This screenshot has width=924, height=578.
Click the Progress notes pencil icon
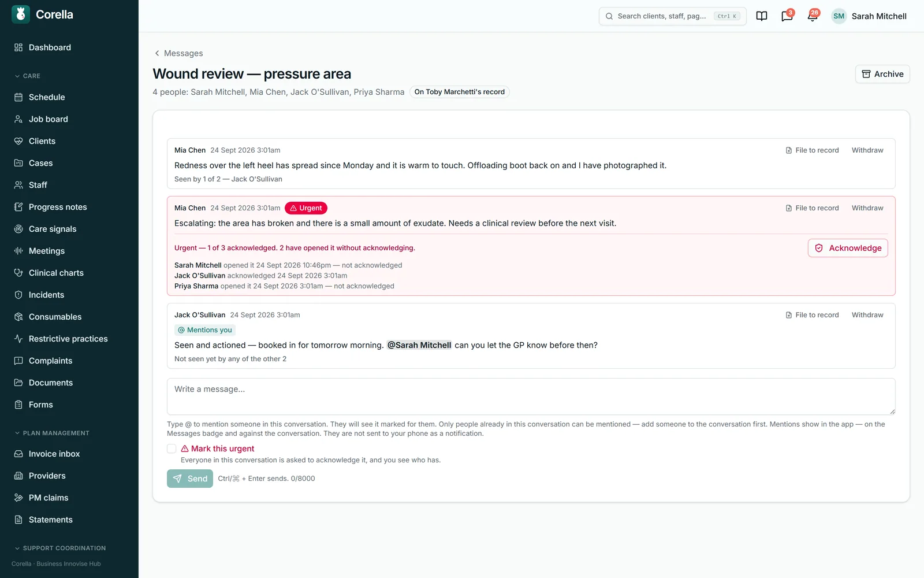pos(18,207)
